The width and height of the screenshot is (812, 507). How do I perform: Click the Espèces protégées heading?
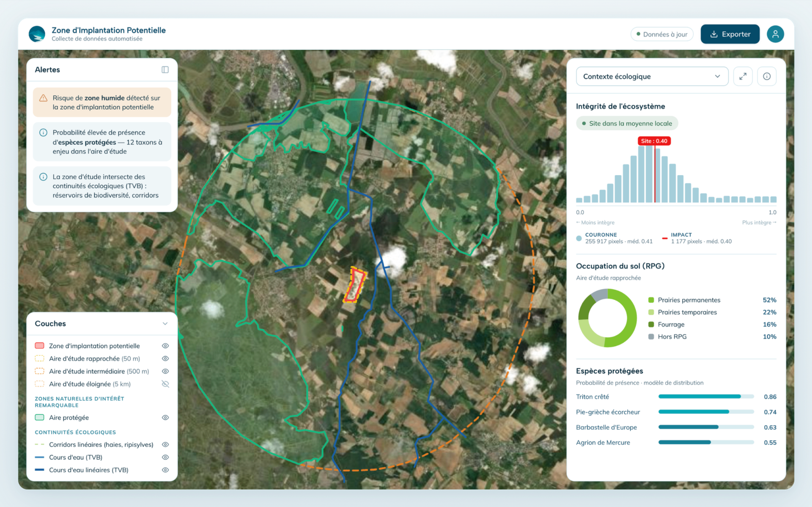click(x=609, y=371)
